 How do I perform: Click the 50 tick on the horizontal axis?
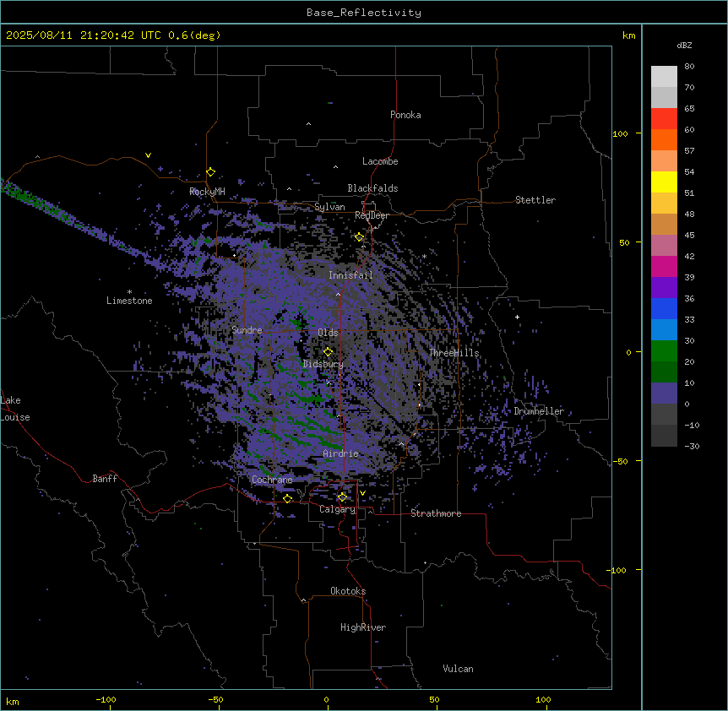[x=434, y=700]
